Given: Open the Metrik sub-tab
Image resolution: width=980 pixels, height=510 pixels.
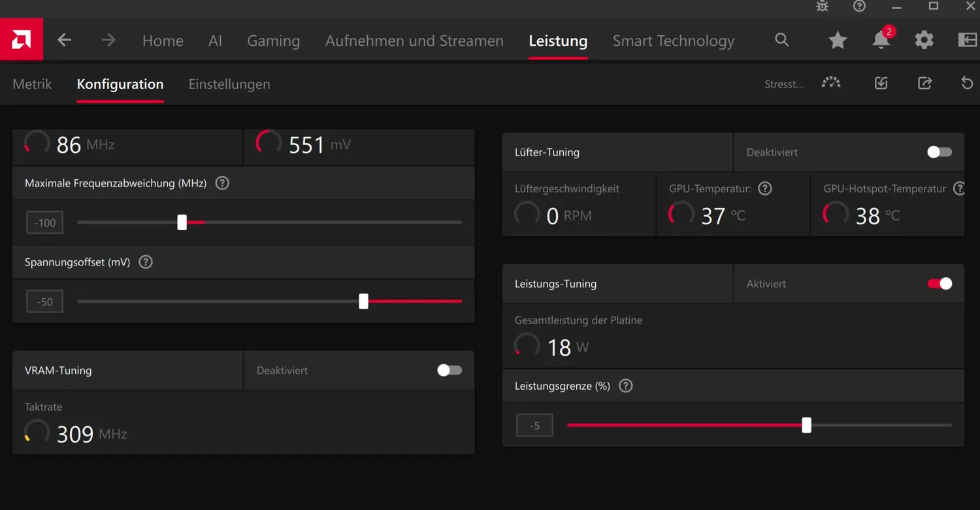Looking at the screenshot, I should 32,84.
